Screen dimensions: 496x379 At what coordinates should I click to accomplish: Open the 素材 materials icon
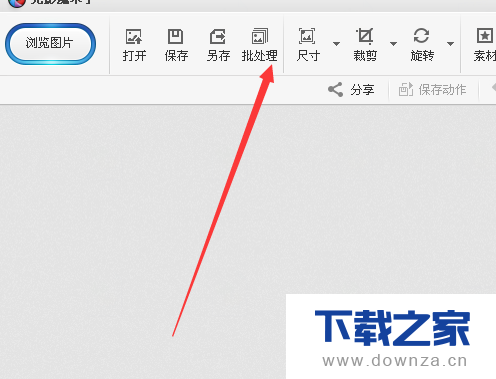pos(485,45)
